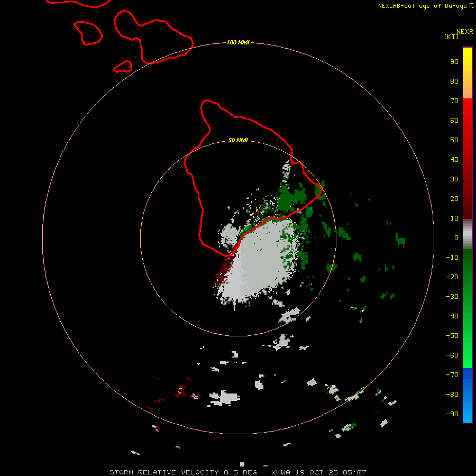Click the Storm Relative Velocity caption at bottom
Image resolution: width=476 pixels, height=476 pixels.
(237, 472)
